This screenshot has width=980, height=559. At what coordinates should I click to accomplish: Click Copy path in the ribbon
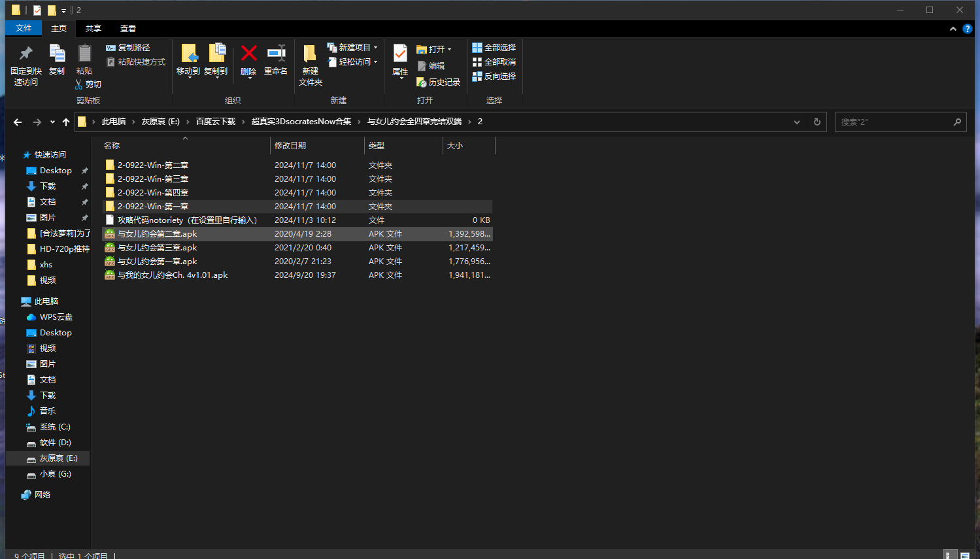click(x=128, y=48)
